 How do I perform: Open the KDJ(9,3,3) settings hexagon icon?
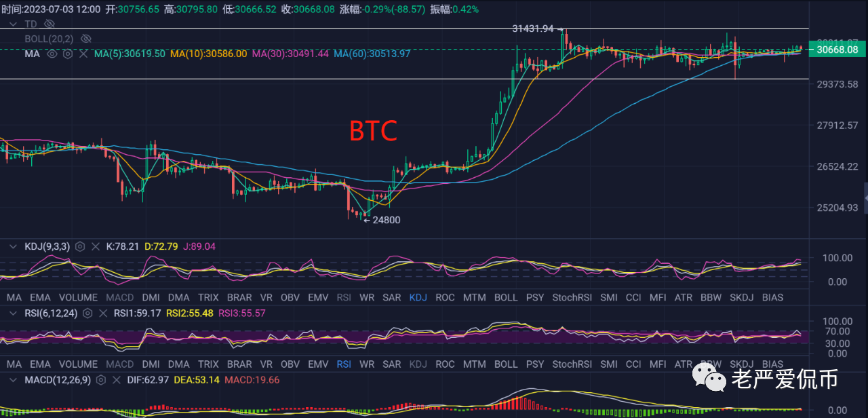[79, 246]
